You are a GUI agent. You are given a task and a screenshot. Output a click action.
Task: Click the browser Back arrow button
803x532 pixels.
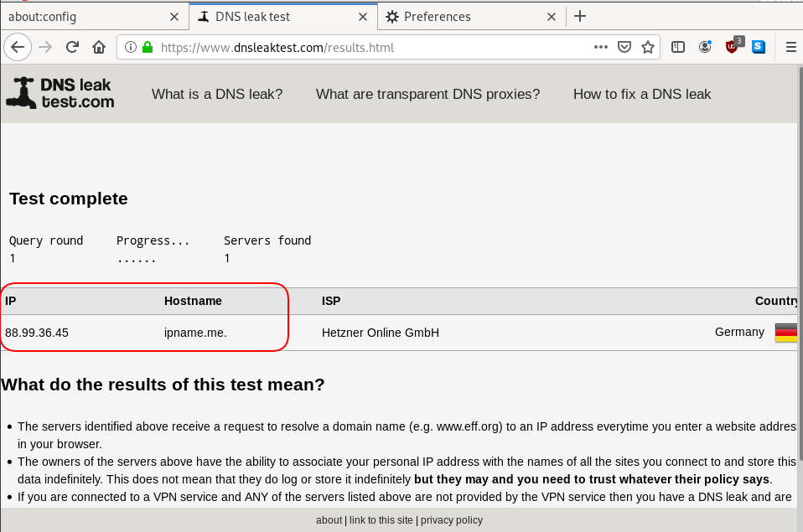(x=18, y=48)
